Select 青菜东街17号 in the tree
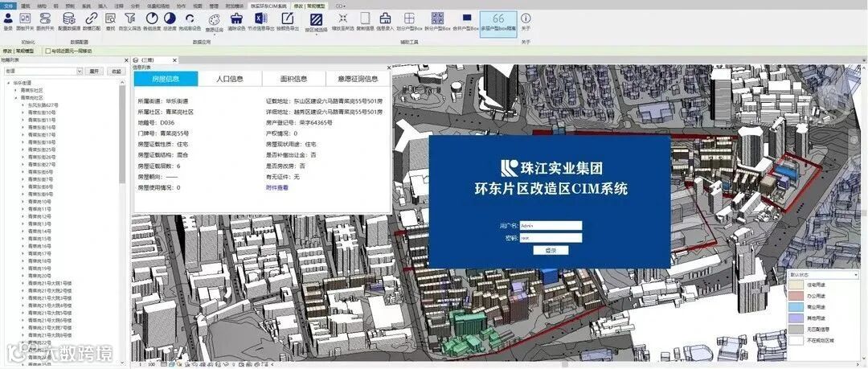Screen dimensions: 868x369 click(42, 134)
